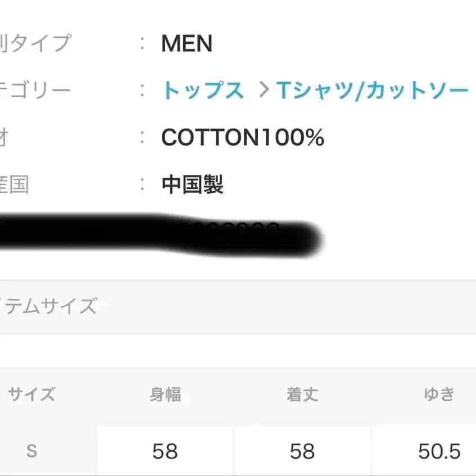
Task: Open the トップス category link
Action: pyautogui.click(x=203, y=90)
